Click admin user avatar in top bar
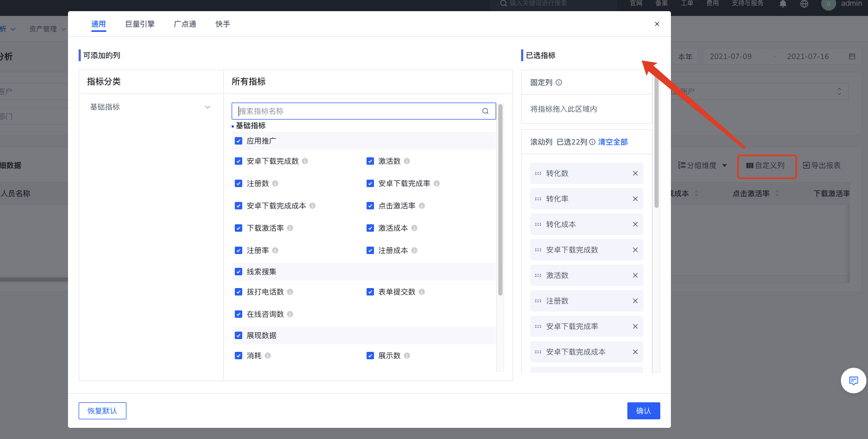The height and width of the screenshot is (439, 868). [828, 4]
